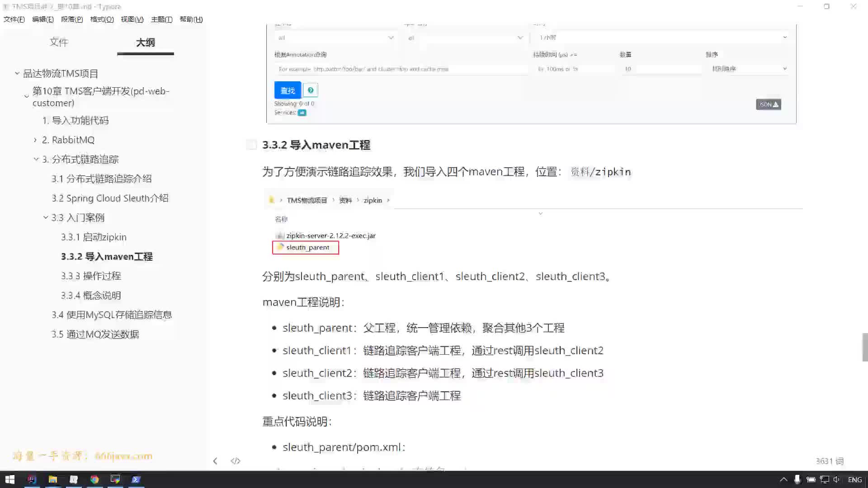Viewport: 868px width, 488px height.
Task: Click the battery status tray icon
Action: [x=811, y=479]
